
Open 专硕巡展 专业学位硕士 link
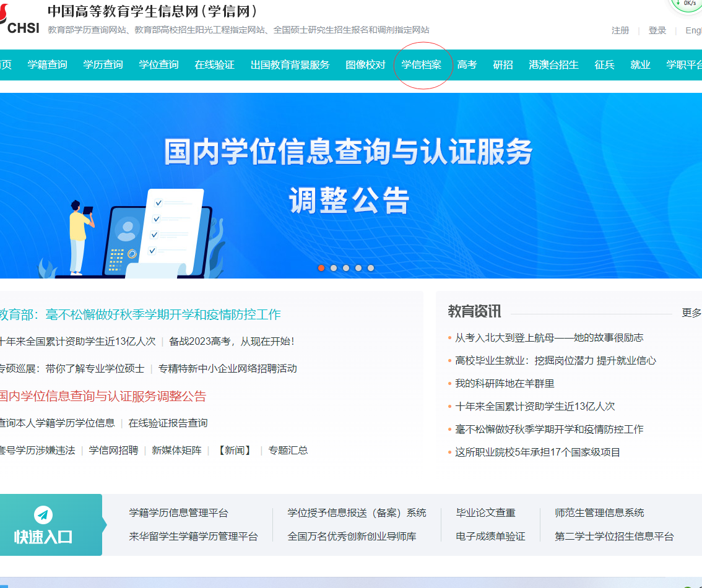coord(72,369)
